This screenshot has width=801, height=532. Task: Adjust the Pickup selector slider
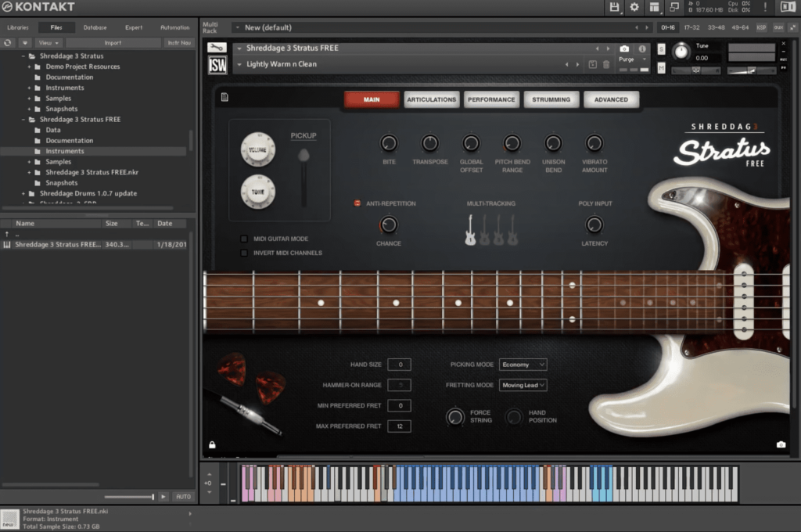[x=304, y=176]
